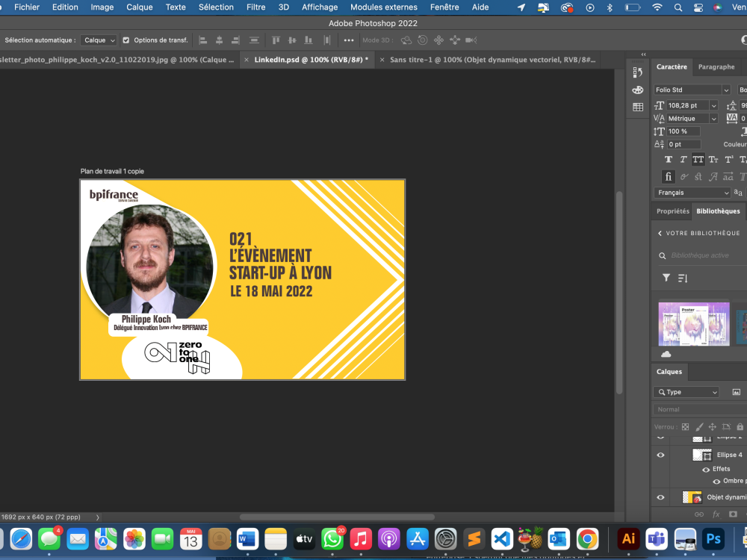The height and width of the screenshot is (560, 747).
Task: Align vertical centers in options bar
Action: [x=292, y=40]
